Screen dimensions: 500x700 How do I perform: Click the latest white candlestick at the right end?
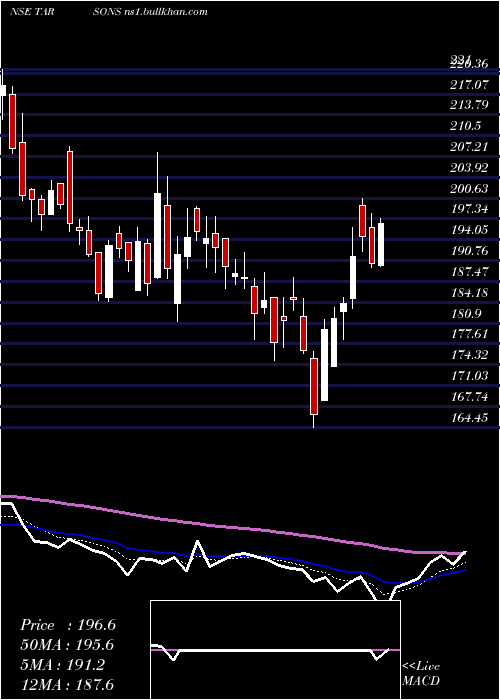pos(381,243)
